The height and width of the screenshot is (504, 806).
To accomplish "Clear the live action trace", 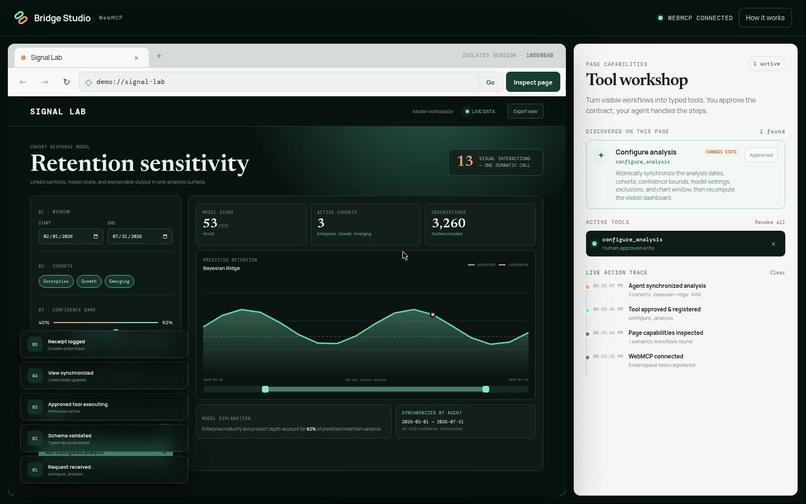I will (x=777, y=273).
